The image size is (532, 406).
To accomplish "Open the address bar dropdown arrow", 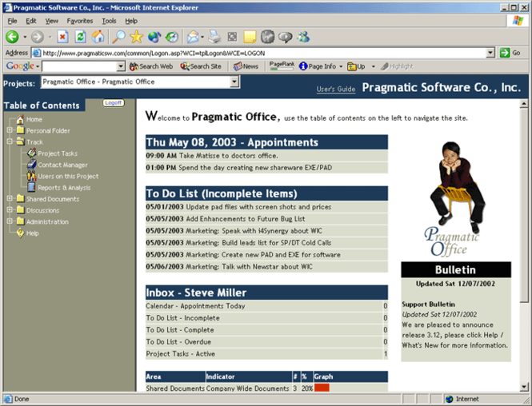I will [490, 53].
